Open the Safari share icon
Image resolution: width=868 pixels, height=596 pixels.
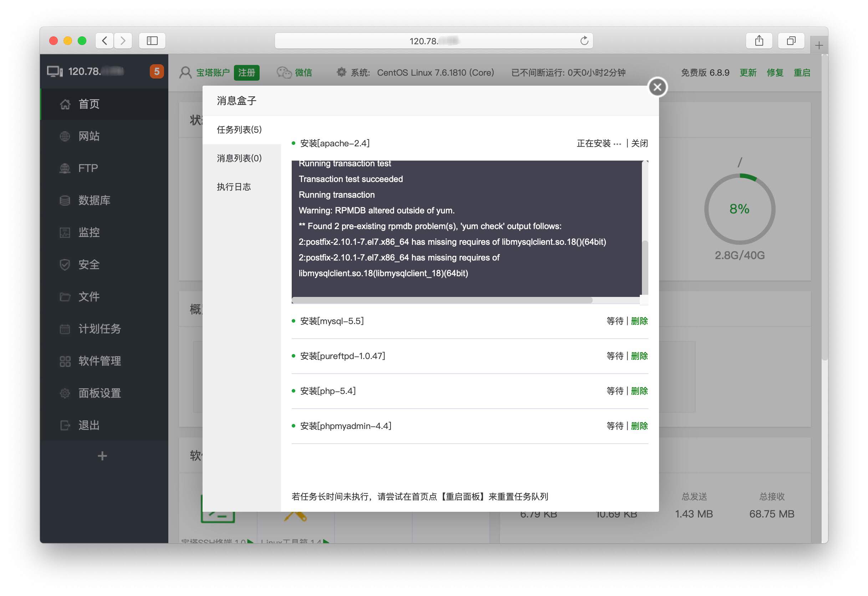point(759,41)
